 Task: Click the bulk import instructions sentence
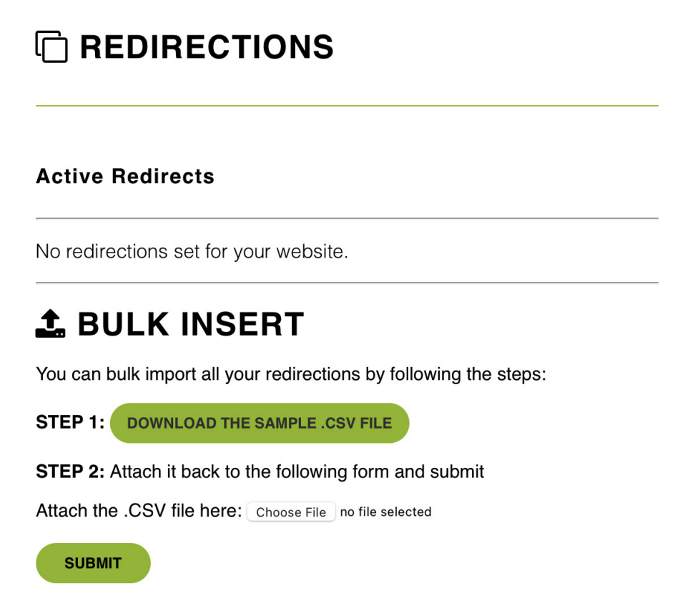click(x=291, y=374)
